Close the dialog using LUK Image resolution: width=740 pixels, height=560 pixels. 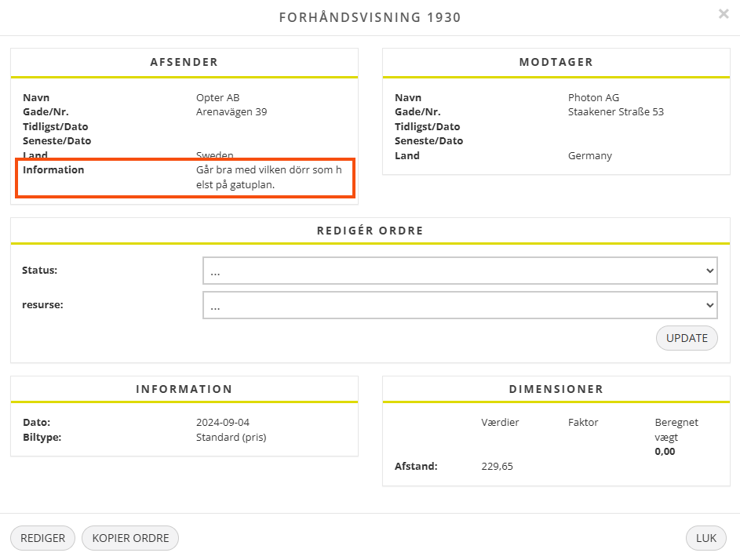coord(706,538)
